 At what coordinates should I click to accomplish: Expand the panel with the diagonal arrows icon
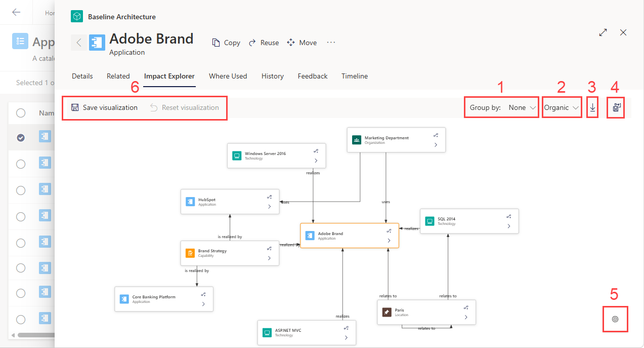coord(603,32)
